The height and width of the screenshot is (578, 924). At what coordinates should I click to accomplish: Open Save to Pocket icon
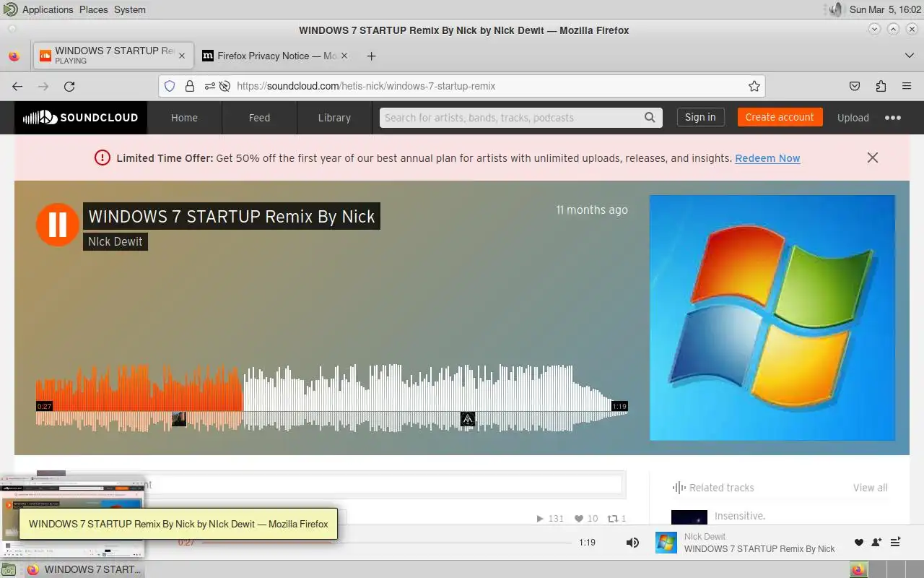point(855,86)
